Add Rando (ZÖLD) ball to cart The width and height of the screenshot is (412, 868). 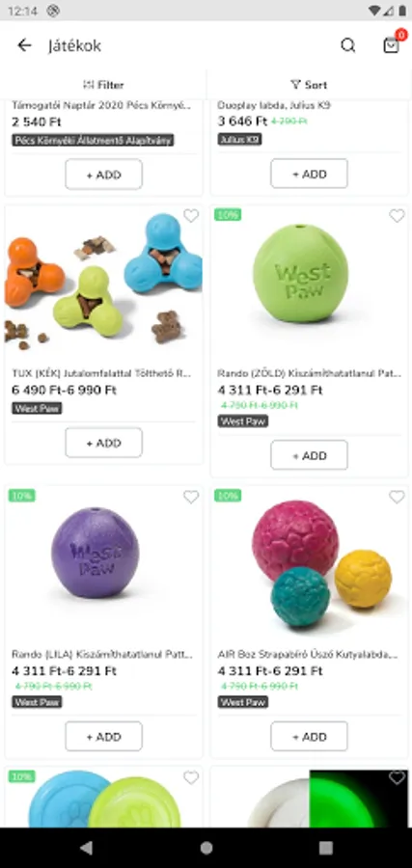pos(309,455)
